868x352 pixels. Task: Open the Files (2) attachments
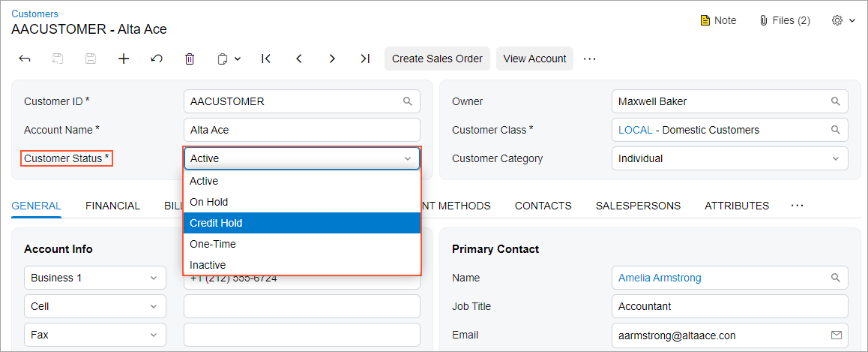coord(785,20)
